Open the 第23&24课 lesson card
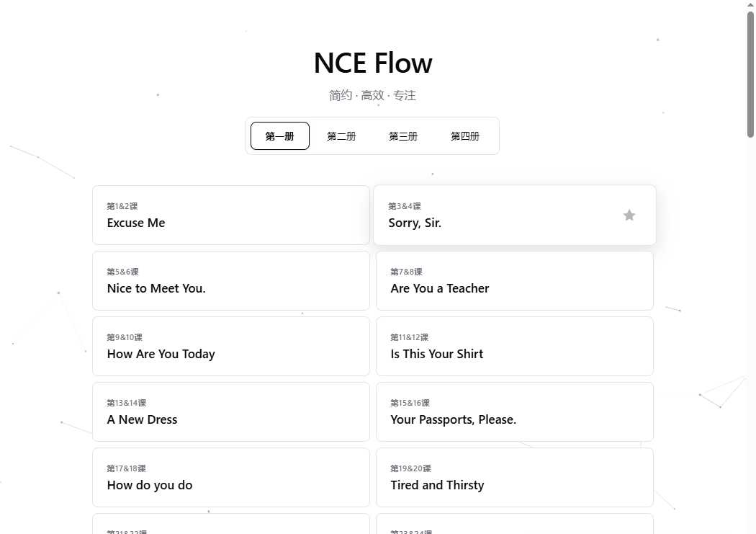 514,528
